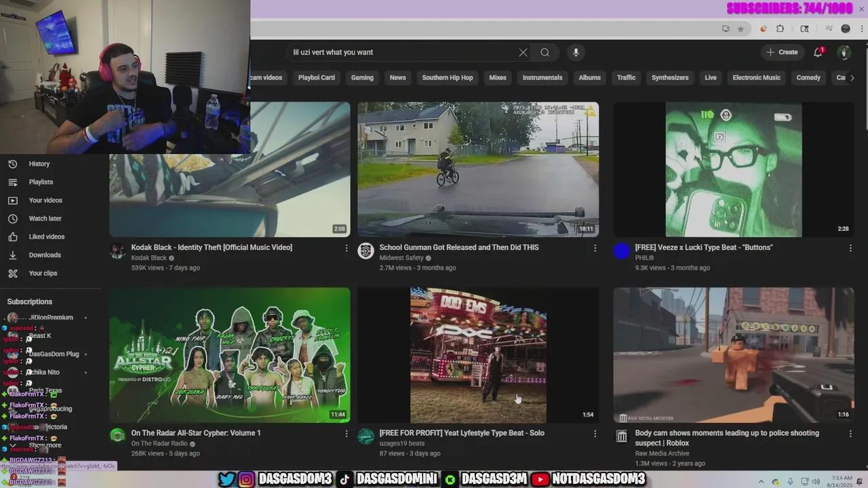Open options menu for Veeze x Lucki beat
Image resolution: width=868 pixels, height=488 pixels.
[x=850, y=248]
